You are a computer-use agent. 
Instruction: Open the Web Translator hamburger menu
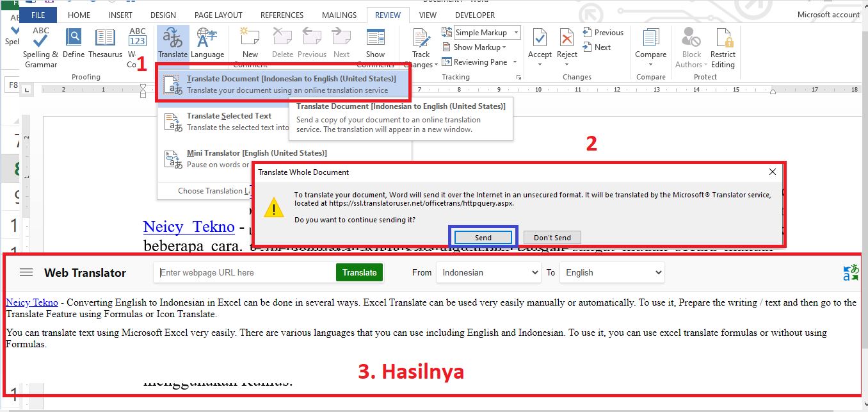coord(26,272)
